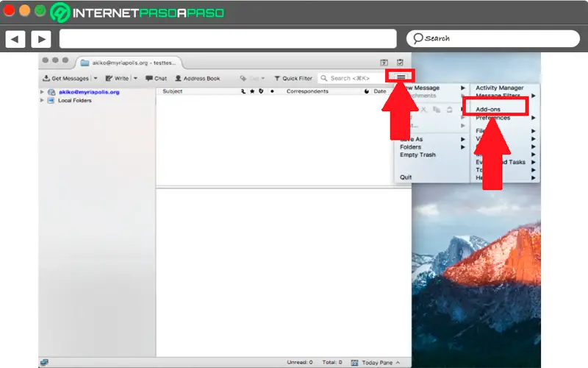This screenshot has width=588, height=368.
Task: Click the magnifier icon in search box
Action: tap(324, 78)
